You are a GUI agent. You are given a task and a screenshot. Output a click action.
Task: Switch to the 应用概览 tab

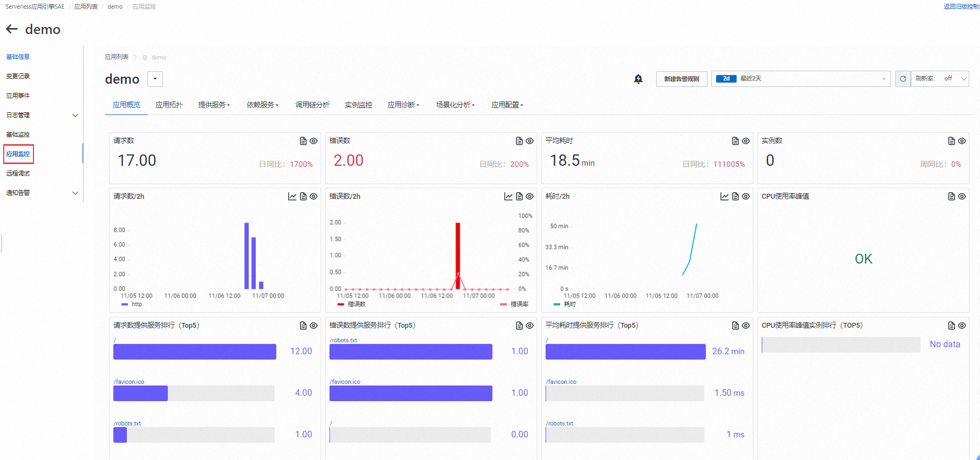click(126, 105)
